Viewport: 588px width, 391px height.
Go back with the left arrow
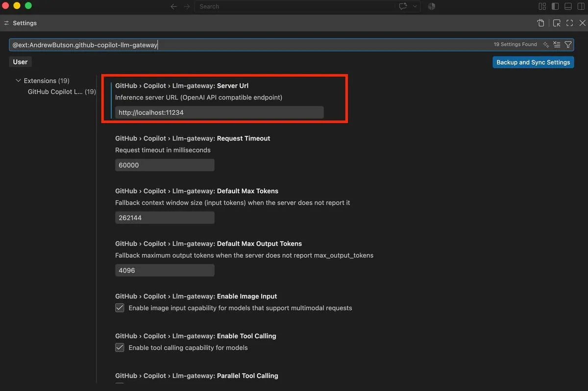pos(173,6)
